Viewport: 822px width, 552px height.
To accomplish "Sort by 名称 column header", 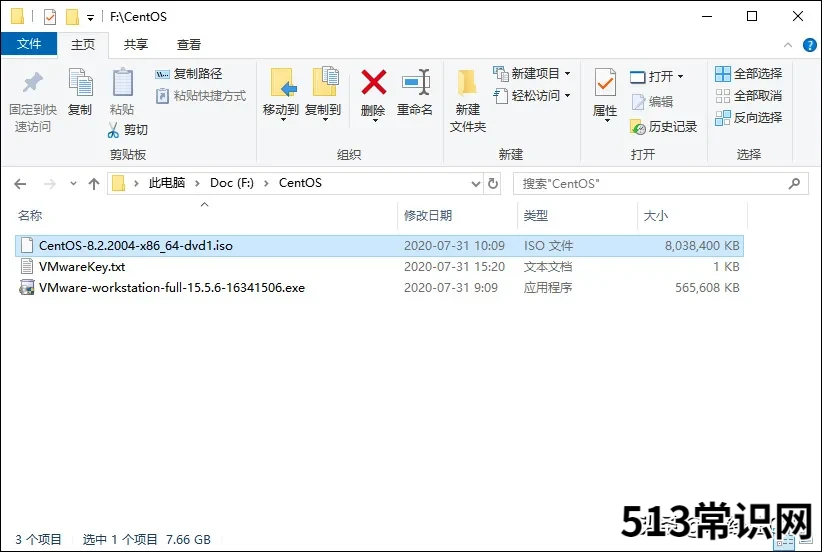I will pos(30,215).
